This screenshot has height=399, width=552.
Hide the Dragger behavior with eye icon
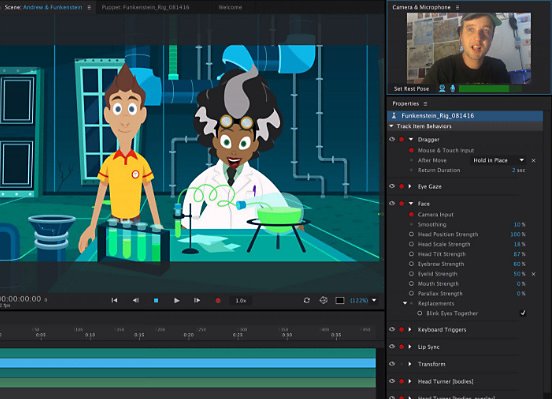392,139
